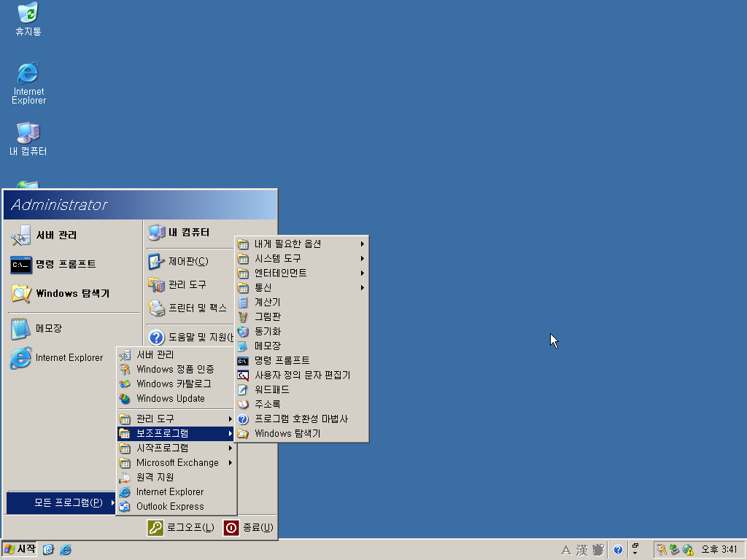747x560 pixels.
Task: Expand Microsoft Exchange submenu
Action: tap(177, 463)
